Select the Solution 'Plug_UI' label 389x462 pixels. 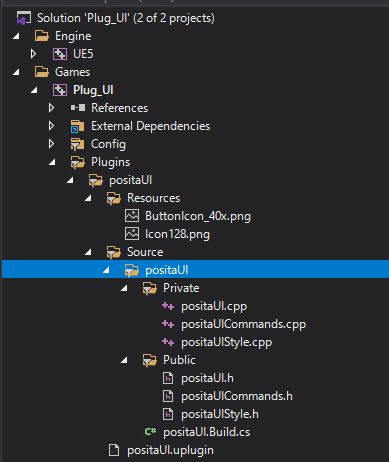[126, 18]
